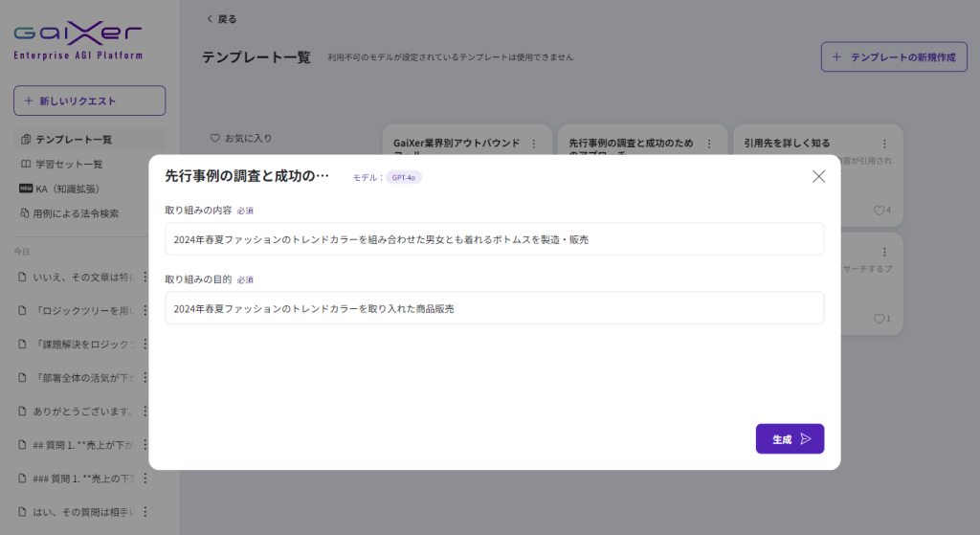Click the GPT-4o model badge
This screenshot has height=535, width=980.
[404, 177]
